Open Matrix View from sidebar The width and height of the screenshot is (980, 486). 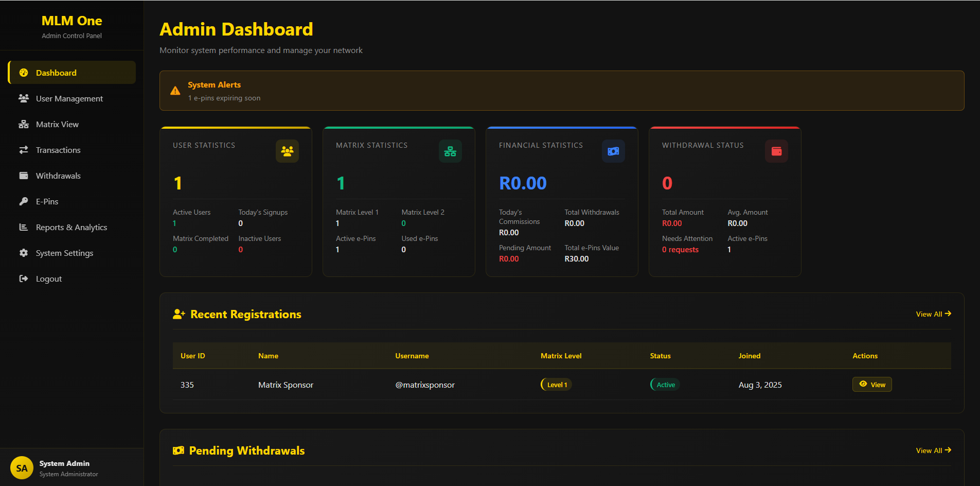pos(72,124)
